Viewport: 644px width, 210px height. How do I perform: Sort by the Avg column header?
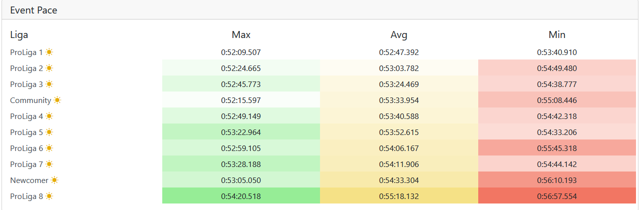pyautogui.click(x=399, y=34)
